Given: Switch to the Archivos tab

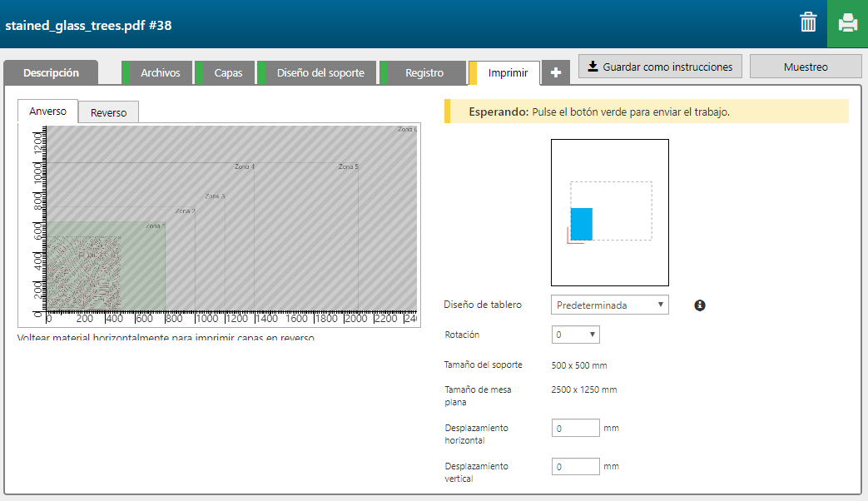Looking at the screenshot, I should [160, 72].
